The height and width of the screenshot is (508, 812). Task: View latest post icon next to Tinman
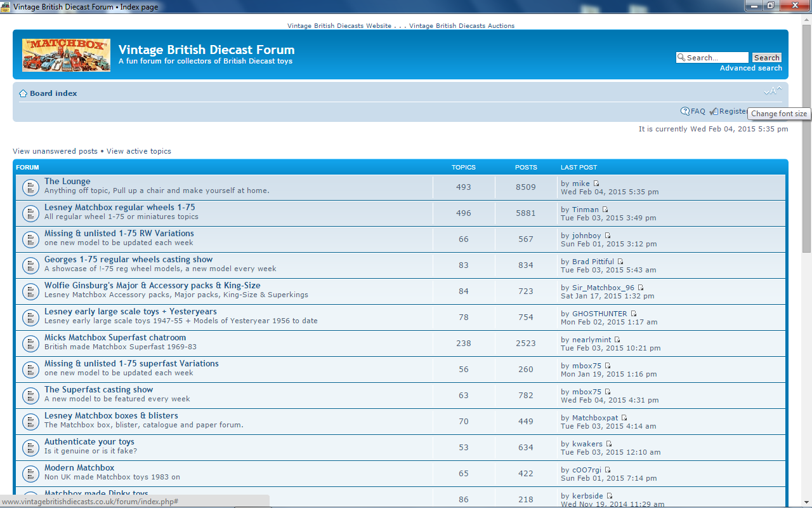[x=605, y=210]
